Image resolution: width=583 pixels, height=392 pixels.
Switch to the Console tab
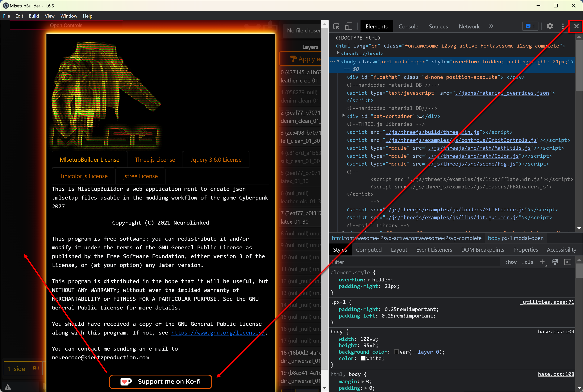tap(408, 26)
